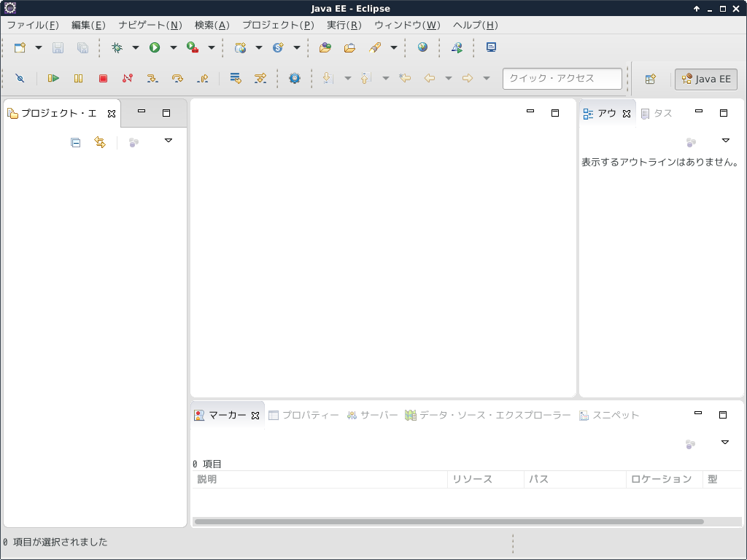Click the Search flashlight icon
Image resolution: width=747 pixels, height=560 pixels.
coord(375,47)
